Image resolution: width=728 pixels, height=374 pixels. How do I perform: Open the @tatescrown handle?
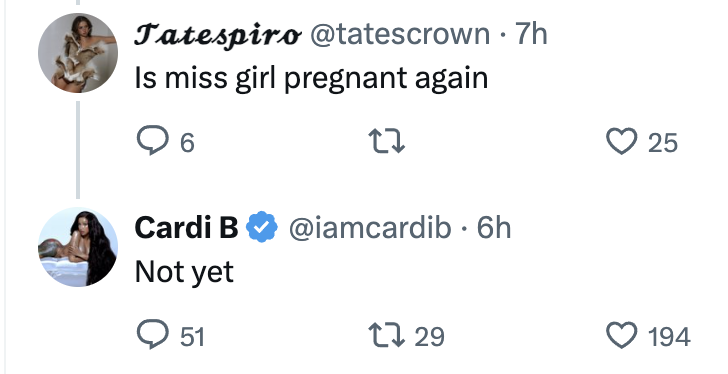pos(399,34)
